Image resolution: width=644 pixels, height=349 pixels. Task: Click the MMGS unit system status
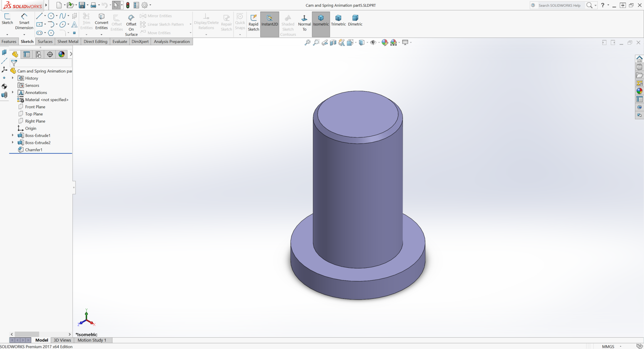[x=608, y=346]
